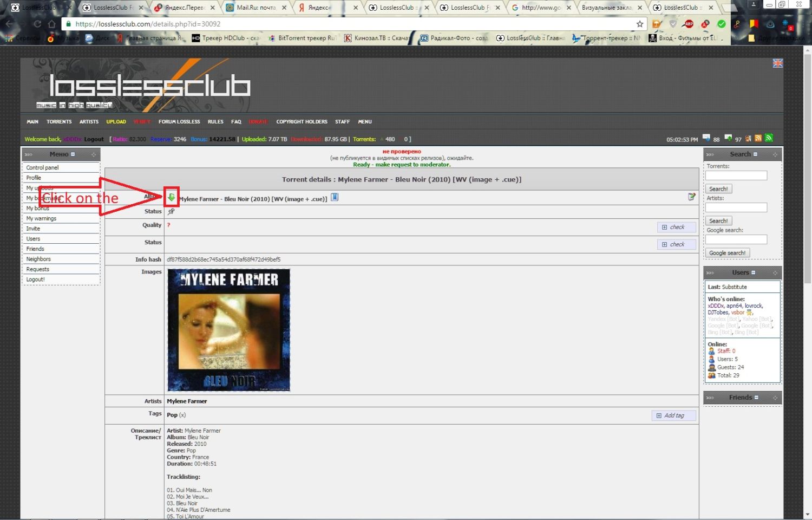
Task: Open MENU item in site navigation
Action: click(x=365, y=122)
